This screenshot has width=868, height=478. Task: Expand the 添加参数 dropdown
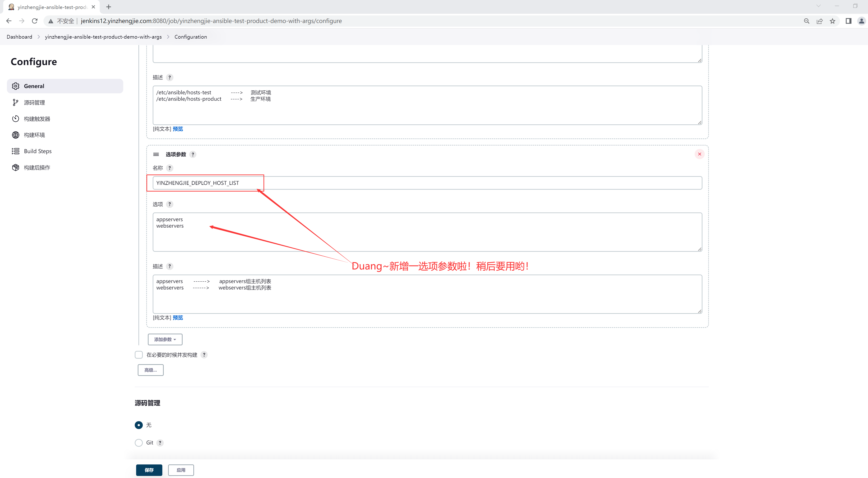point(165,339)
